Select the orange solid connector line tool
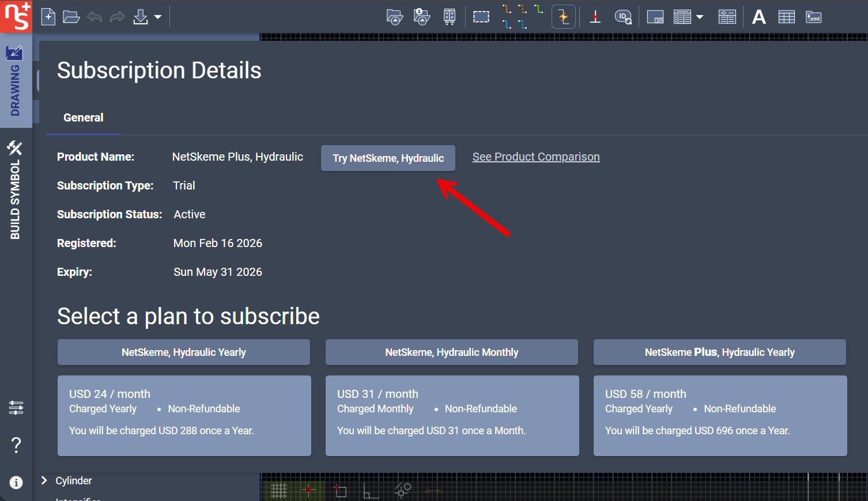Viewport: 868px width, 501px height. tap(507, 9)
